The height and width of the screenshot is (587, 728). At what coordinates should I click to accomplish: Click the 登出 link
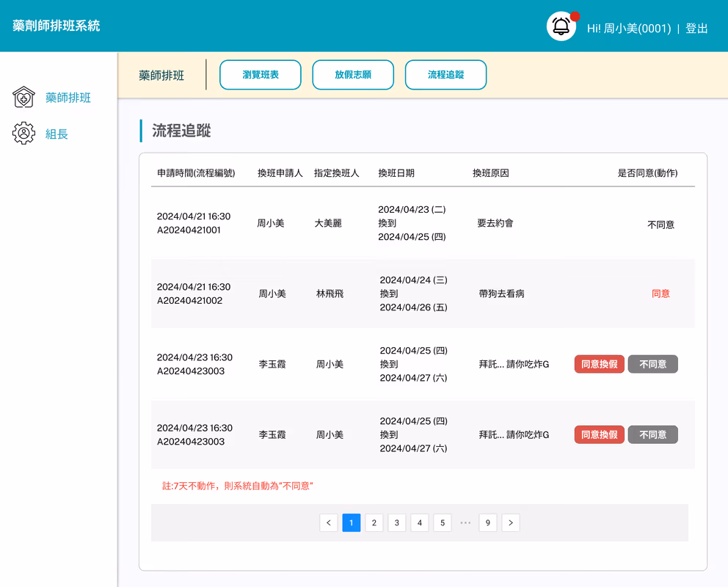(x=696, y=29)
